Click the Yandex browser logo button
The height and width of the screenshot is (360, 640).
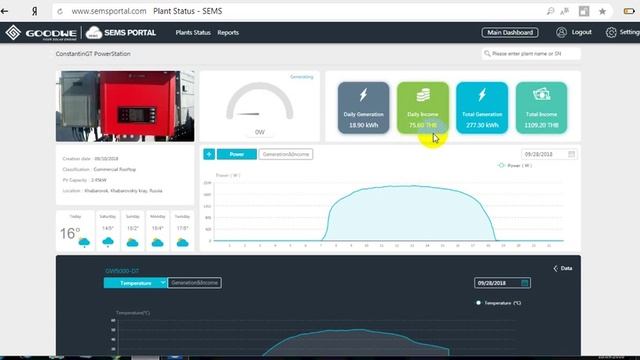pyautogui.click(x=35, y=11)
